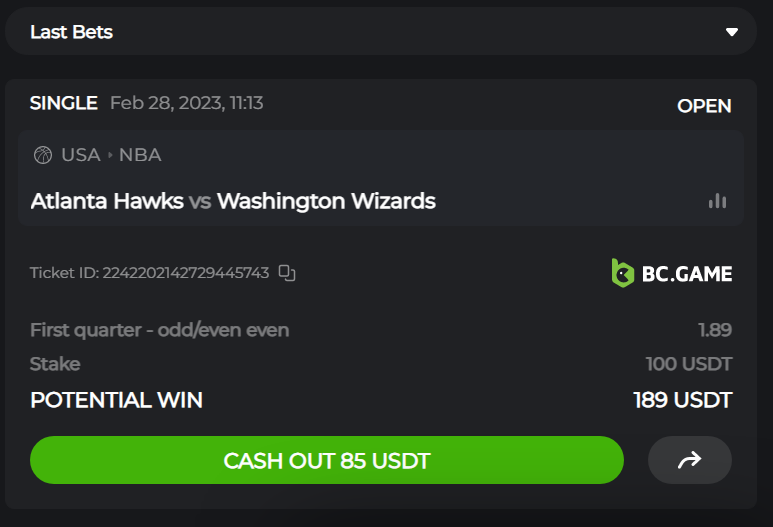Click the POTENTIAL WIN label
Viewport: 773px width, 527px height.
click(116, 400)
